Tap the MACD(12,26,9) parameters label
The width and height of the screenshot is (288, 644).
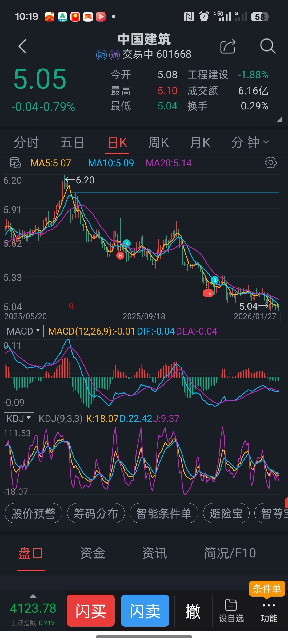point(91,331)
